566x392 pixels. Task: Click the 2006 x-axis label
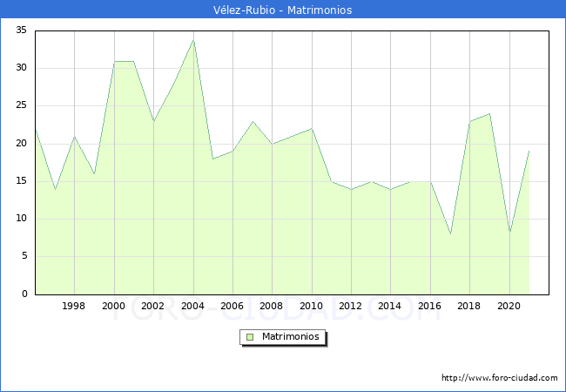click(232, 306)
